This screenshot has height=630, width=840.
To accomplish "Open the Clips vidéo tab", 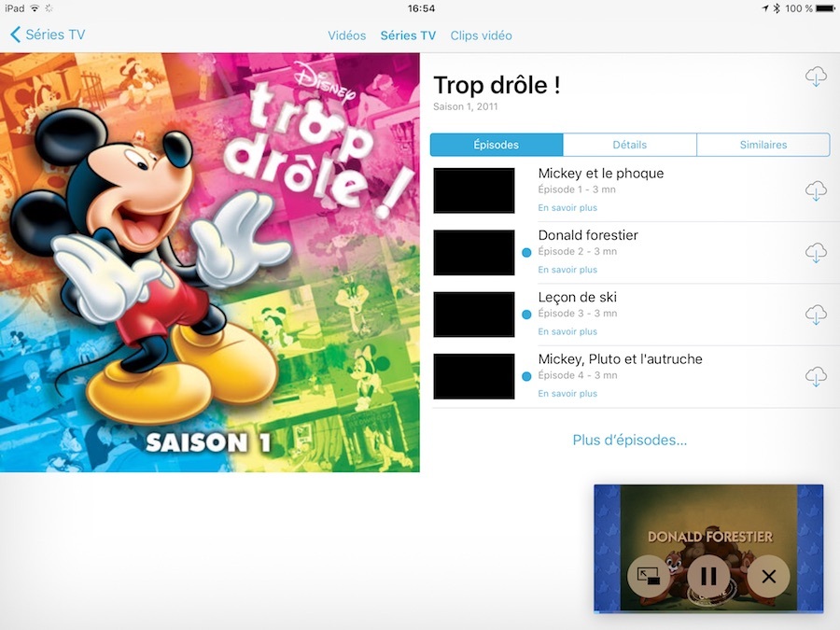I will click(x=481, y=35).
